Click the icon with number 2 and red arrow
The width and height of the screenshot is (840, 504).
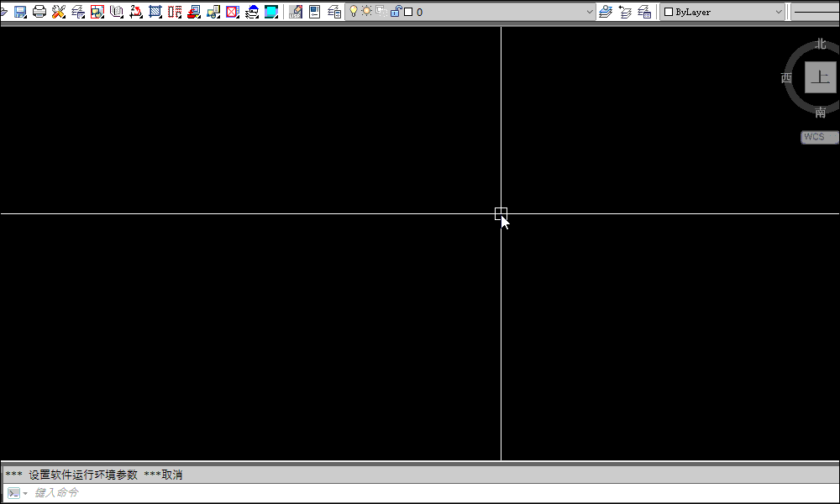click(136, 11)
